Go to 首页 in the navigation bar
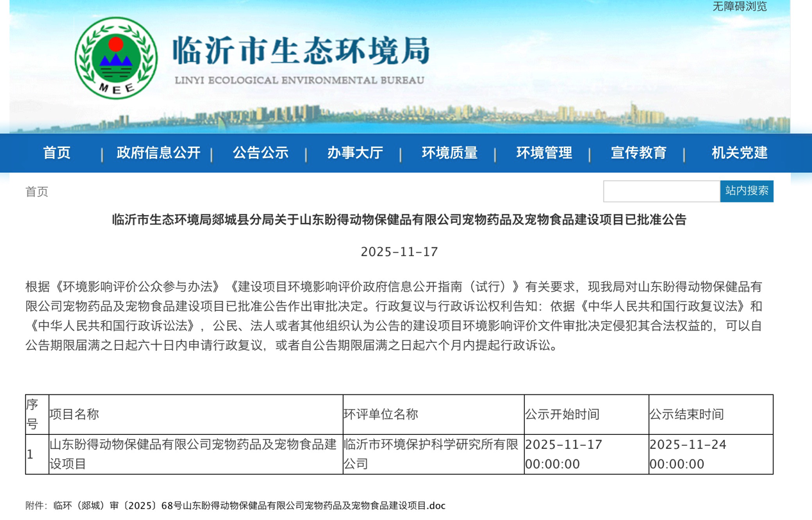The image size is (812, 520). (x=56, y=153)
